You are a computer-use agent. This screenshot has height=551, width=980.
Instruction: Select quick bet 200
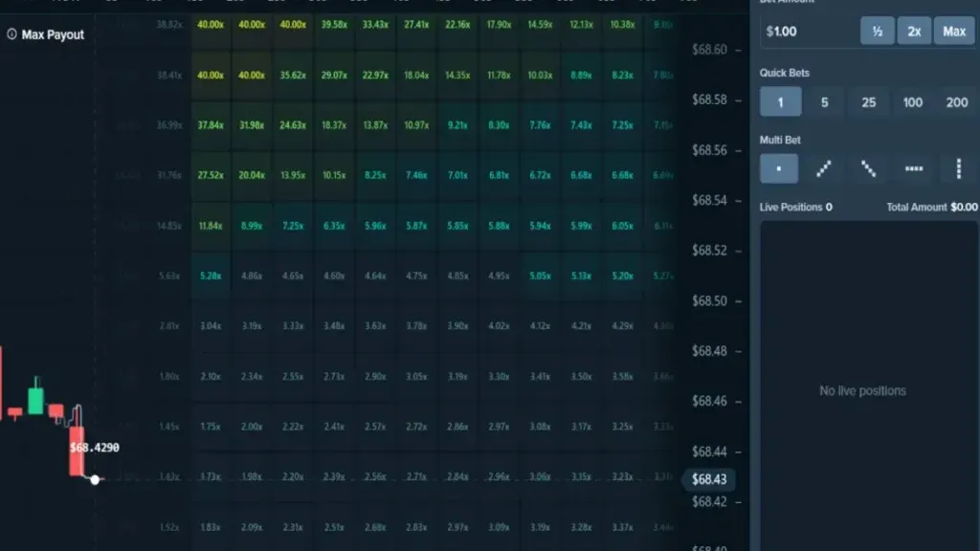(957, 101)
